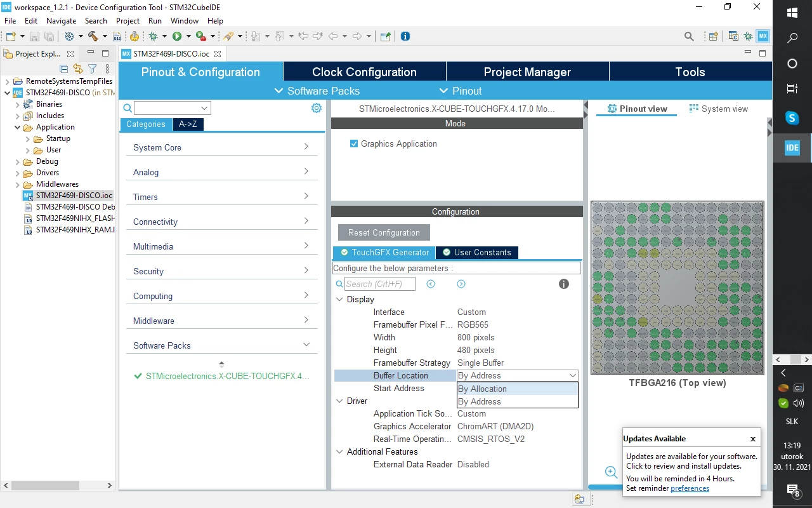Screen dimensions: 812x508
Task: Click the Open Perspective toolbar icon
Action: pos(713,36)
